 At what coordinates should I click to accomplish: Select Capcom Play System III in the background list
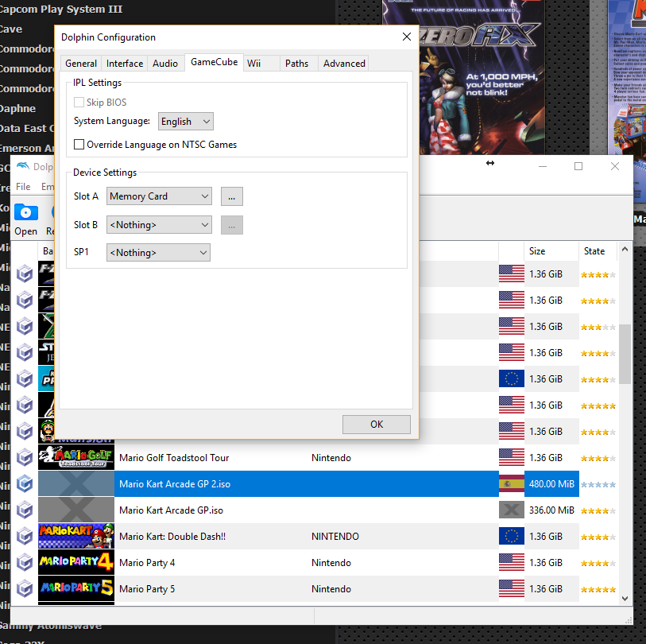coord(61,9)
